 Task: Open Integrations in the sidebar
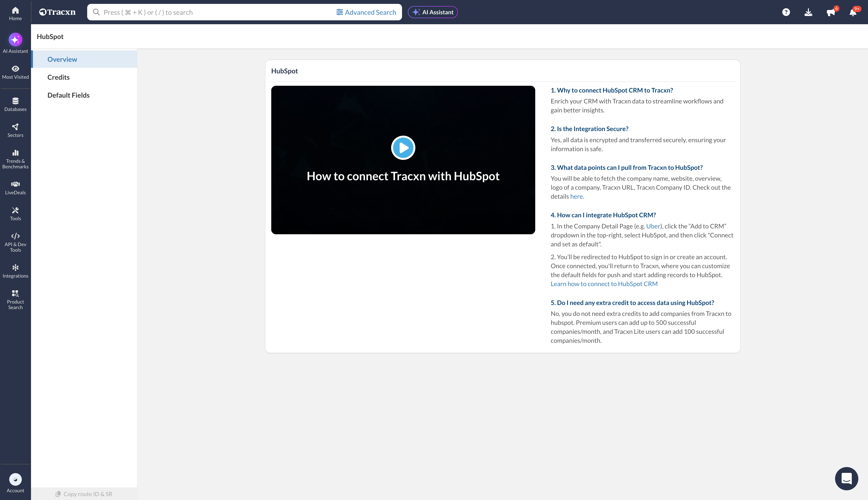(x=15, y=271)
